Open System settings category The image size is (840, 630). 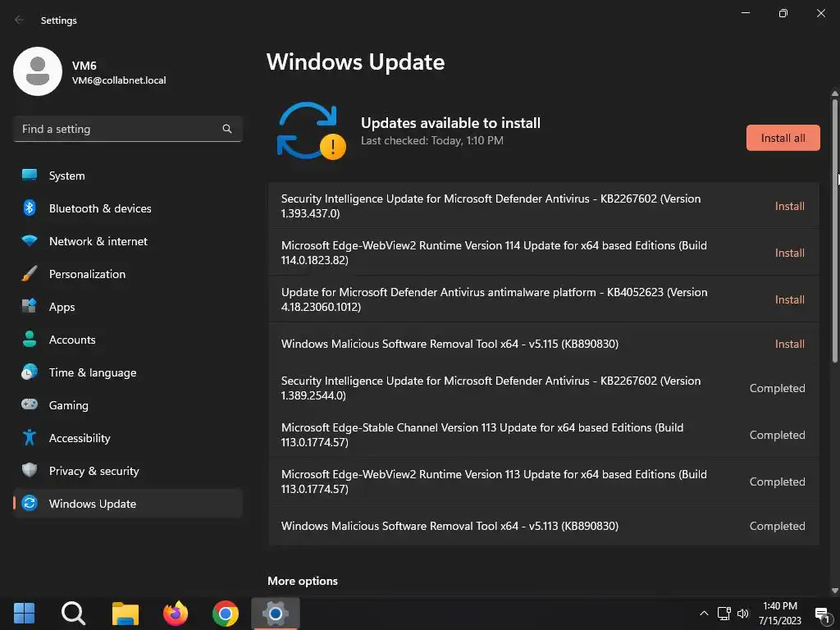point(127,176)
